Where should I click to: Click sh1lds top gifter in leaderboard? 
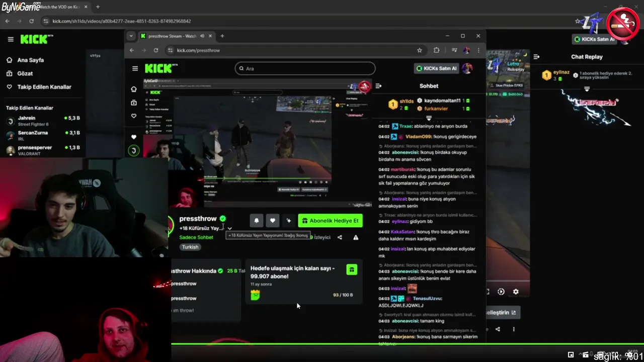point(407,101)
